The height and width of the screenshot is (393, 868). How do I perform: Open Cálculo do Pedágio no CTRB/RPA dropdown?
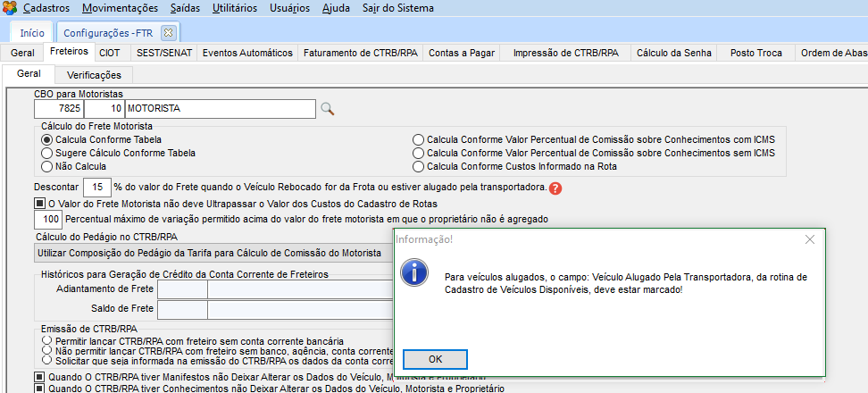pyautogui.click(x=213, y=254)
